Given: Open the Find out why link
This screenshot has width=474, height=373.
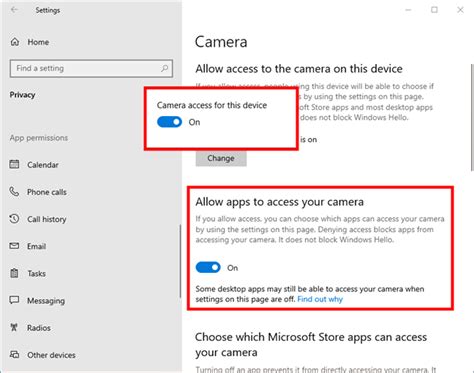Looking at the screenshot, I should [x=320, y=299].
